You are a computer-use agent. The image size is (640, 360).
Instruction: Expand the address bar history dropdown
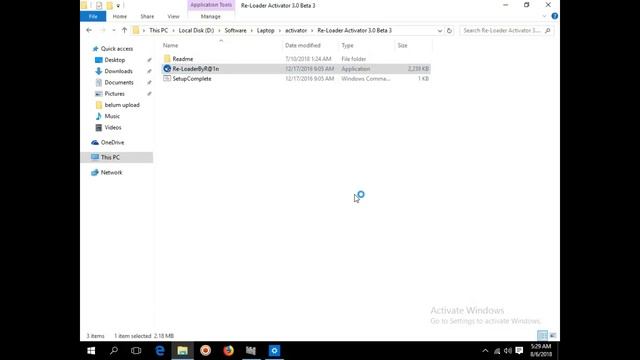click(x=440, y=31)
